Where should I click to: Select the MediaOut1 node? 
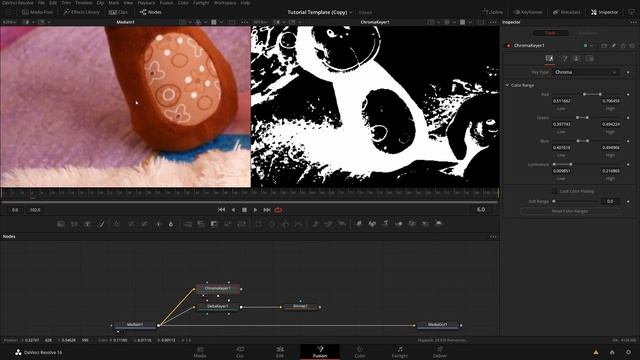click(438, 325)
